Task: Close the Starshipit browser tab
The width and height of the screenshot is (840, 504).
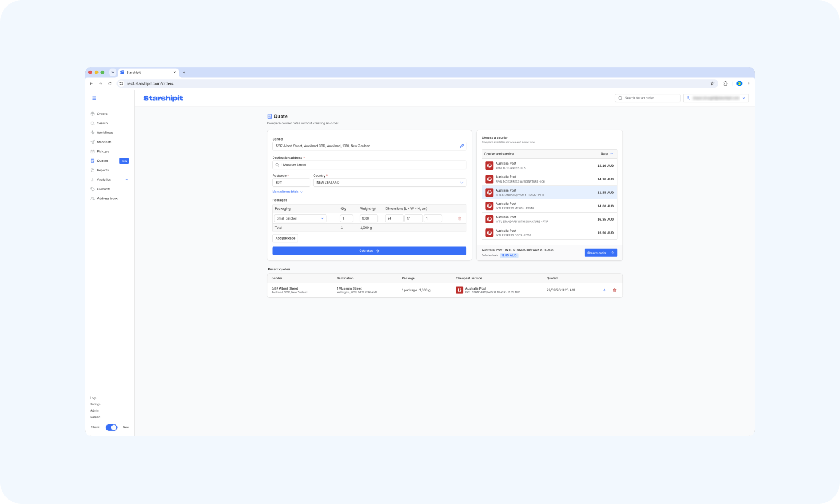Action: 175,72
